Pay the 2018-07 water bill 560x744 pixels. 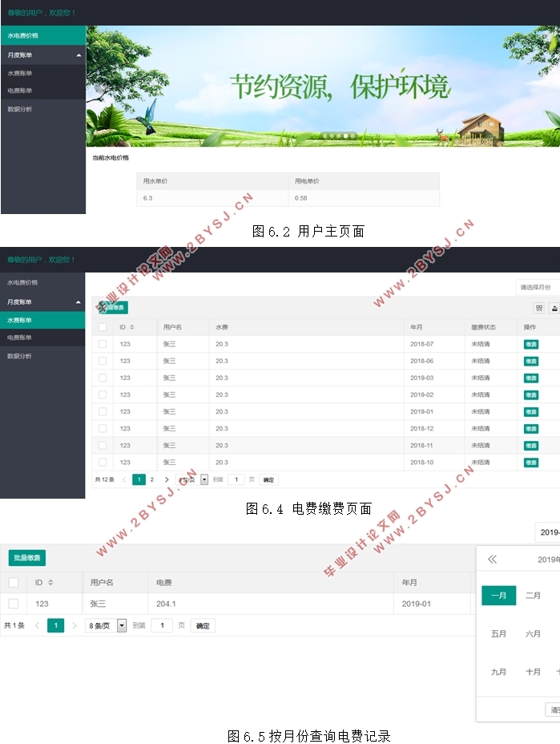pos(531,345)
